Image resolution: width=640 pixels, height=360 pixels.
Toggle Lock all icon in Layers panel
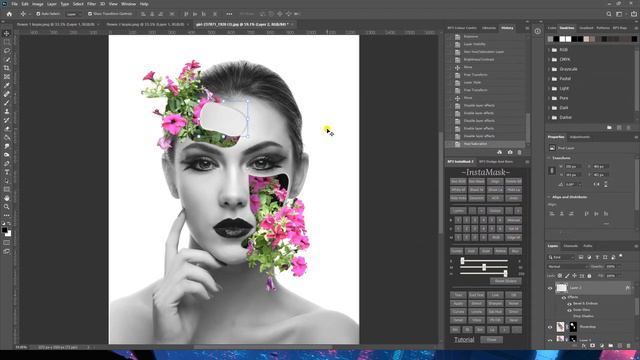[x=589, y=276]
